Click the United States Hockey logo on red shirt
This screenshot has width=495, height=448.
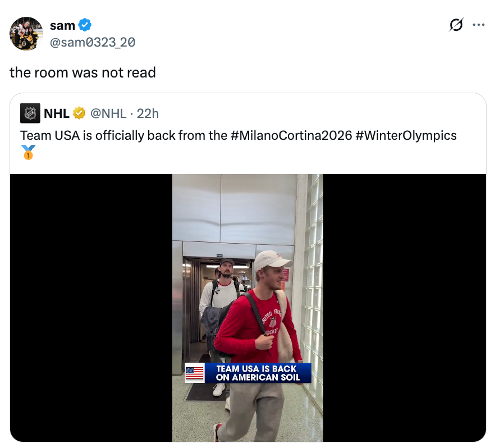(272, 321)
